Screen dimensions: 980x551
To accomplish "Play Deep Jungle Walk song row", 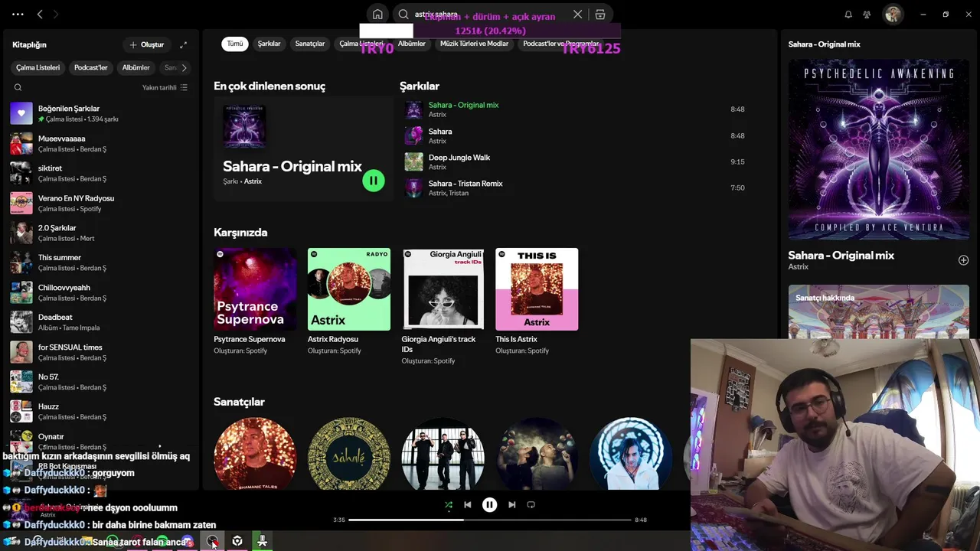I will [576, 161].
